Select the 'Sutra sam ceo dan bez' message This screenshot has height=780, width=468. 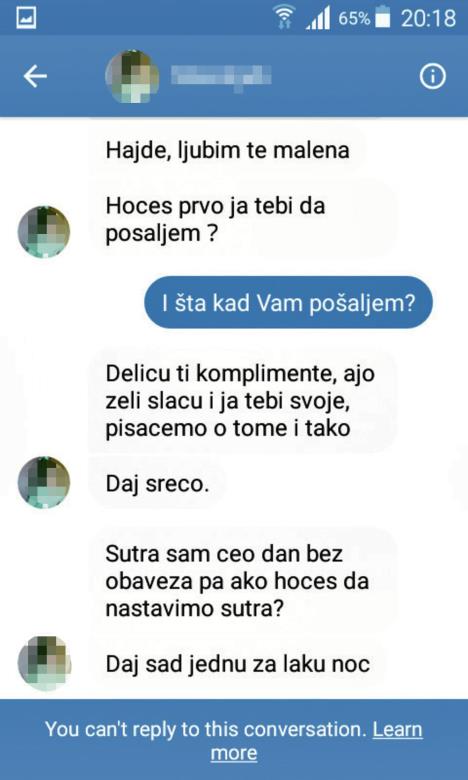[243, 581]
